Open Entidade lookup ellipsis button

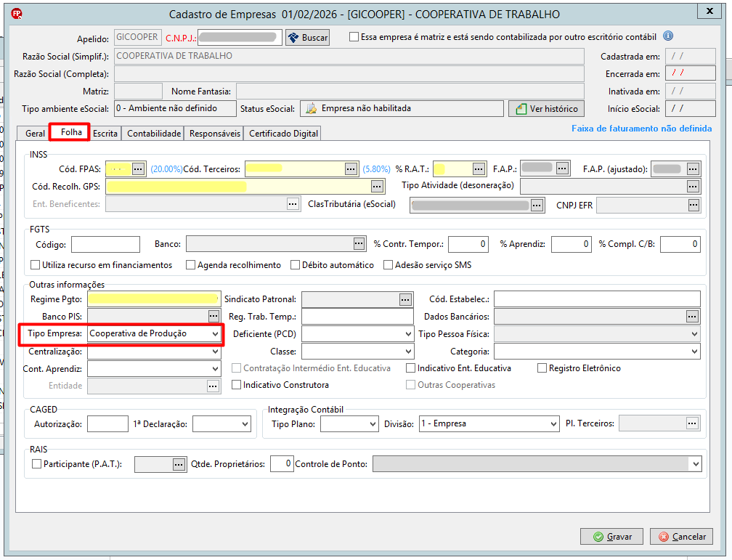[x=213, y=386]
